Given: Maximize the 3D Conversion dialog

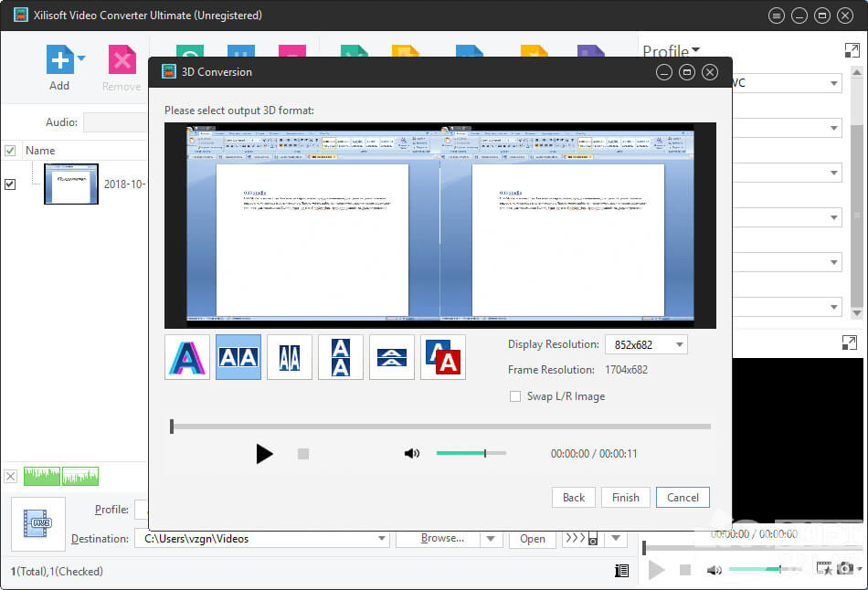Looking at the screenshot, I should tap(687, 72).
